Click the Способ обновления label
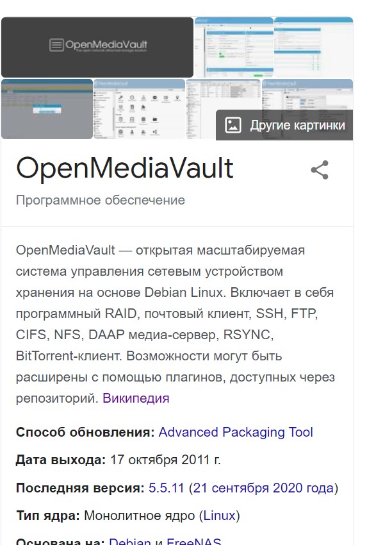Viewport: 392px width, 545px height. tap(85, 432)
